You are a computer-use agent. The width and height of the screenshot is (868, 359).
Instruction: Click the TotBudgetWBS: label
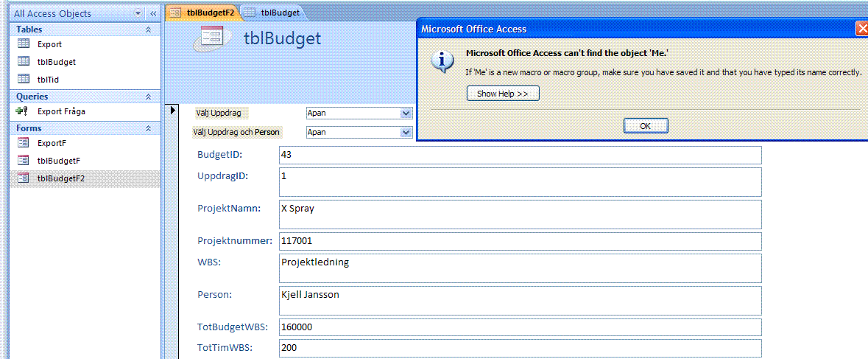[233, 327]
